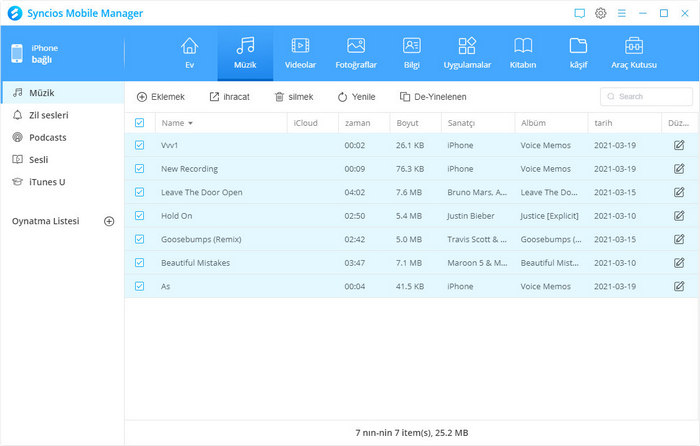Image resolution: width=700 pixels, height=446 pixels.
Task: Uncheck the As row checkbox
Action: pyautogui.click(x=139, y=286)
